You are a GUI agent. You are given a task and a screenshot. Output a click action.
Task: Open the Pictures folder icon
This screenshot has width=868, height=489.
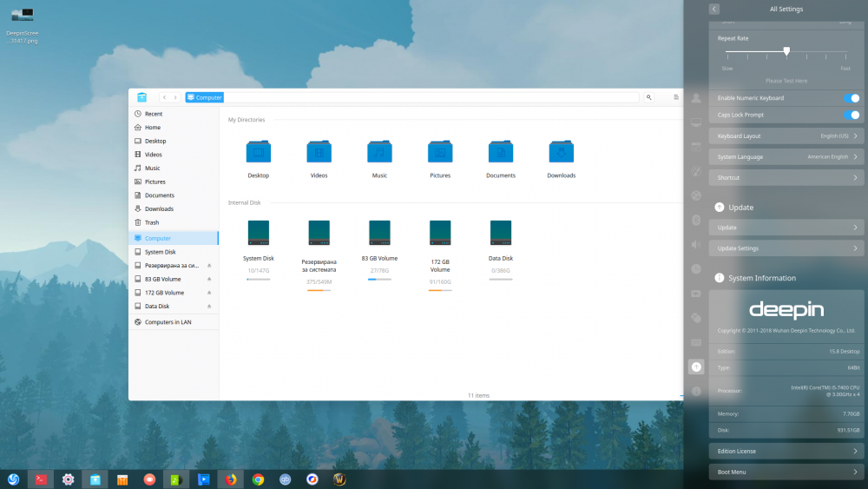pos(440,152)
